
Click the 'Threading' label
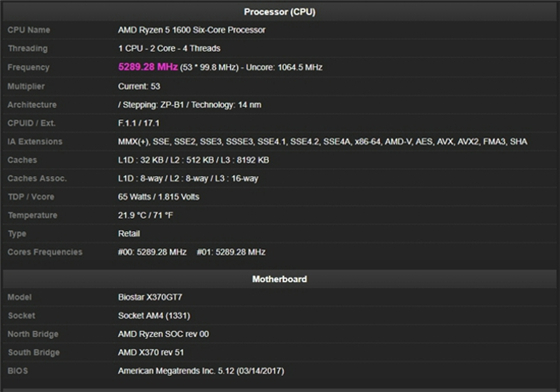pos(28,49)
